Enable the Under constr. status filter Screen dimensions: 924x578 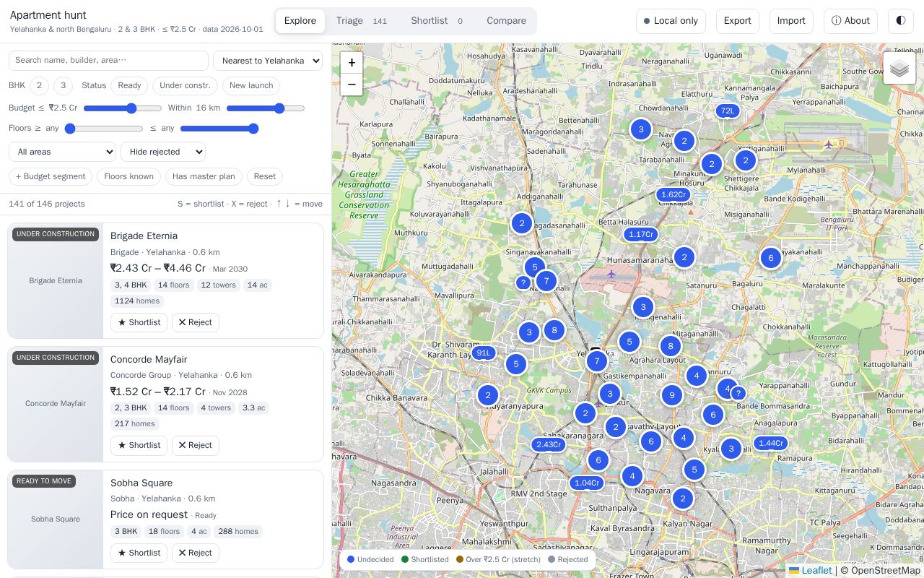coord(185,85)
